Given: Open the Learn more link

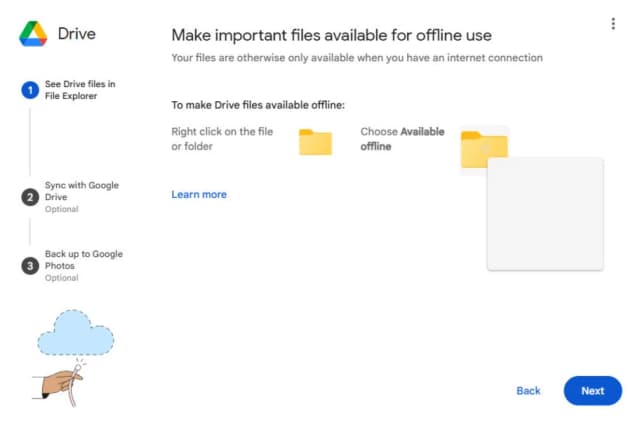Looking at the screenshot, I should pos(199,194).
